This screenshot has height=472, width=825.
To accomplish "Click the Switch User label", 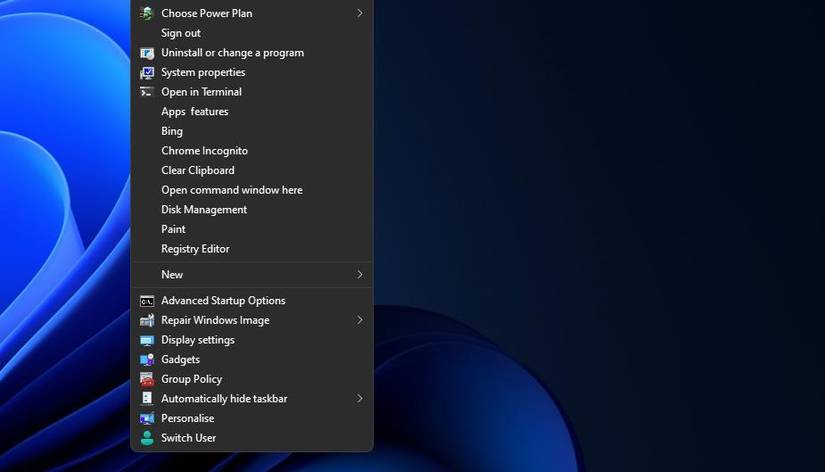I will point(188,438).
